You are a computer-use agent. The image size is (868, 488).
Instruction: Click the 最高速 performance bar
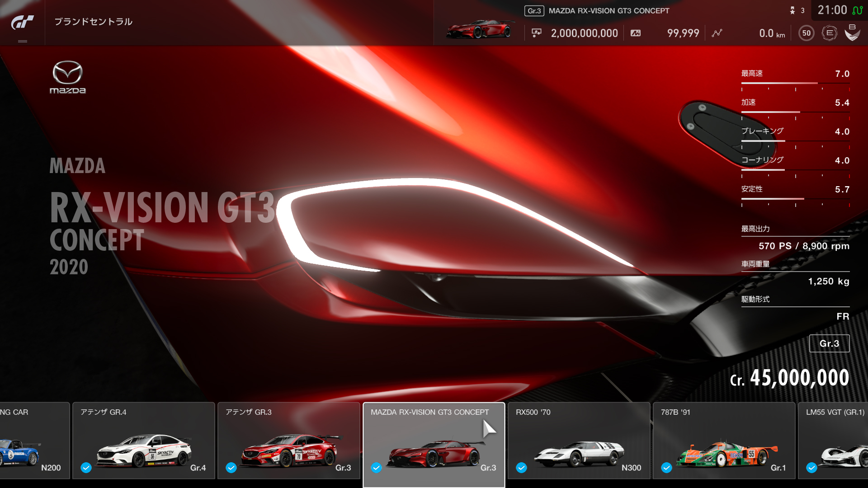[x=795, y=83]
